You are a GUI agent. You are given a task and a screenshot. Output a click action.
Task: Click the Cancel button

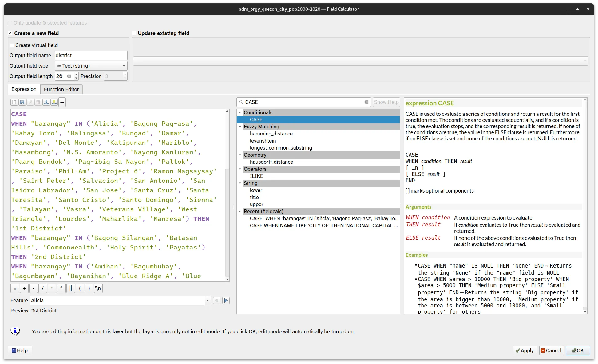coord(551,350)
